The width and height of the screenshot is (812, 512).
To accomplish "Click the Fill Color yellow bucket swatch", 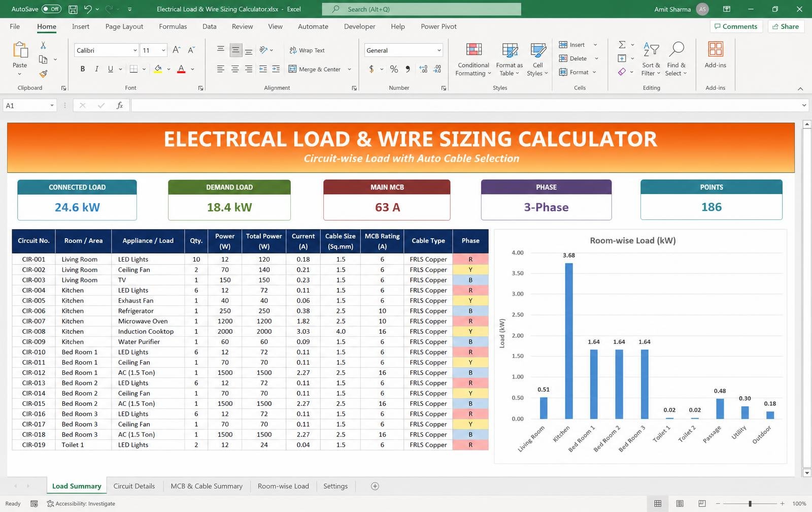I will point(158,69).
